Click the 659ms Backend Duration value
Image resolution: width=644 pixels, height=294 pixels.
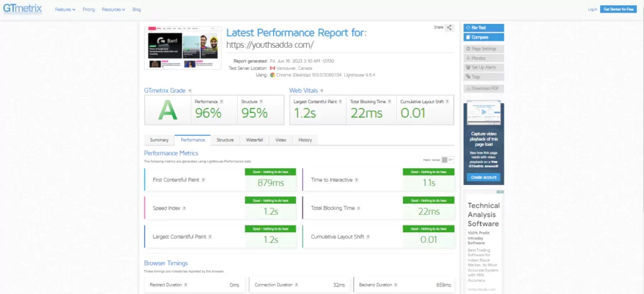click(x=443, y=285)
